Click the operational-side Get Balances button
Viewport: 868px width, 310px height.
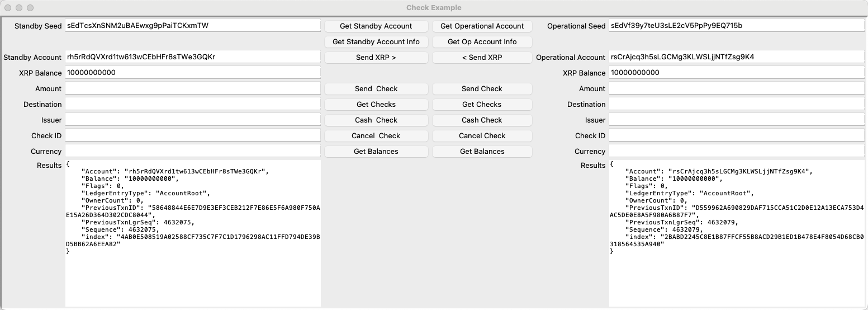[482, 152]
